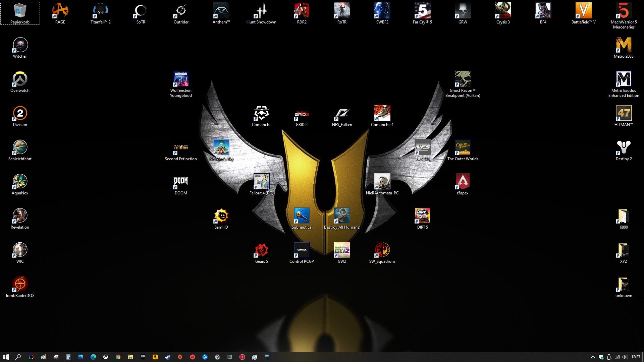The image size is (644, 362).
Task: Select the NieRAutomata_PC icon
Action: click(x=382, y=182)
